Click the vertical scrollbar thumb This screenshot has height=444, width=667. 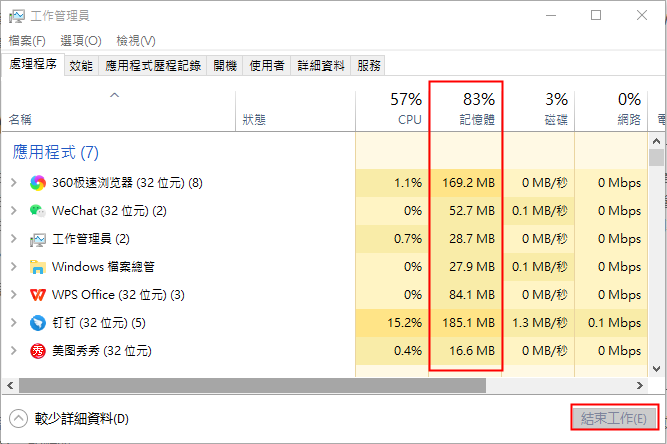(x=656, y=157)
